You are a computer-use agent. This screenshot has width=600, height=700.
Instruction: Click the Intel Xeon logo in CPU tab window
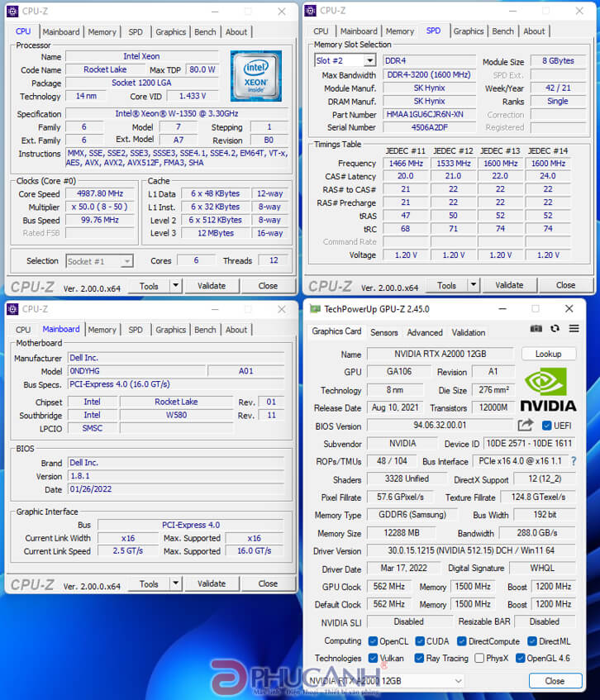tap(256, 76)
